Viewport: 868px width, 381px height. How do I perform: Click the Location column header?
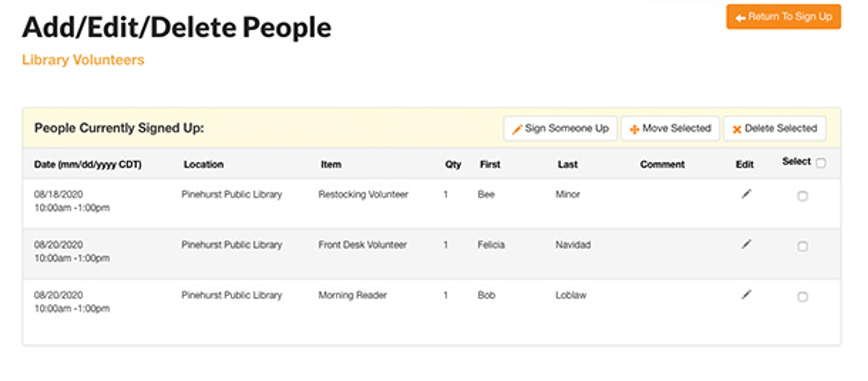203,165
